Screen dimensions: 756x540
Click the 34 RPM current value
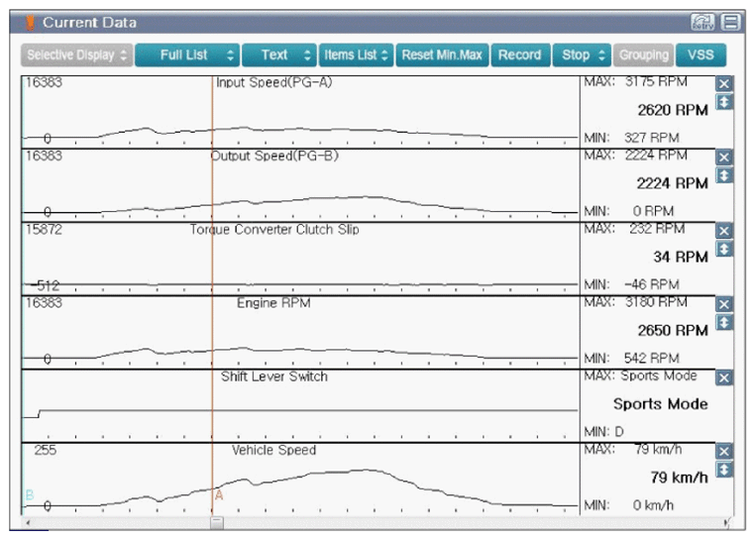point(681,257)
